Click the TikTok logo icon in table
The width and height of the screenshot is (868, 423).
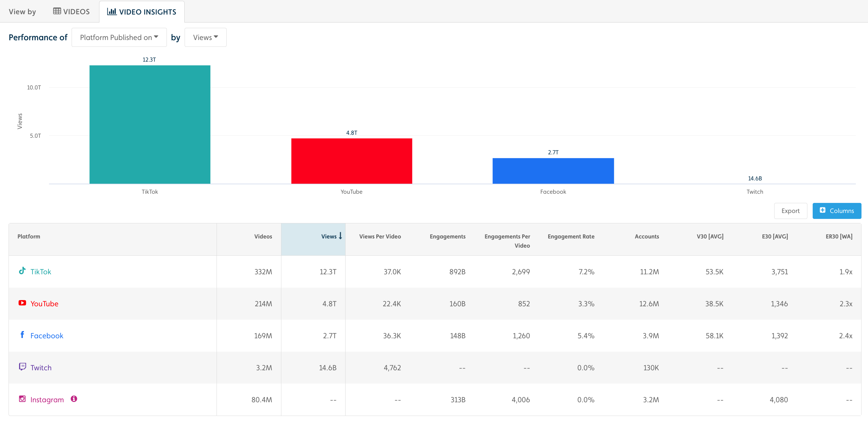22,271
